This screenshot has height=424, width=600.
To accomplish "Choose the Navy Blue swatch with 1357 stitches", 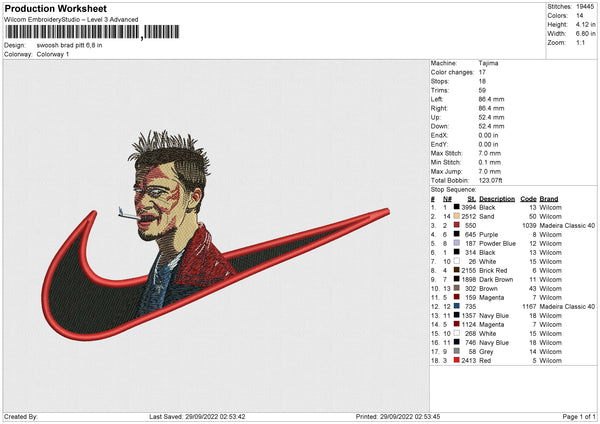I will coord(457,315).
